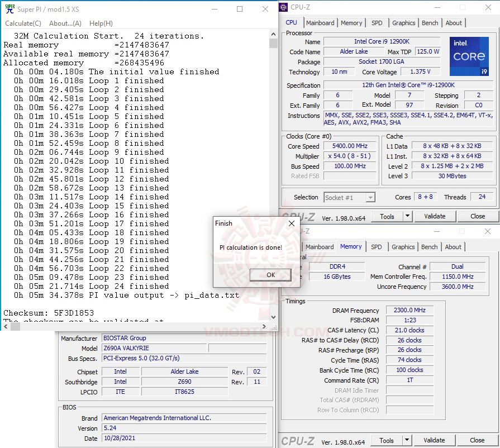
Task: Click the Multiplier value x 54.0 (8 - 51)
Action: click(x=350, y=156)
